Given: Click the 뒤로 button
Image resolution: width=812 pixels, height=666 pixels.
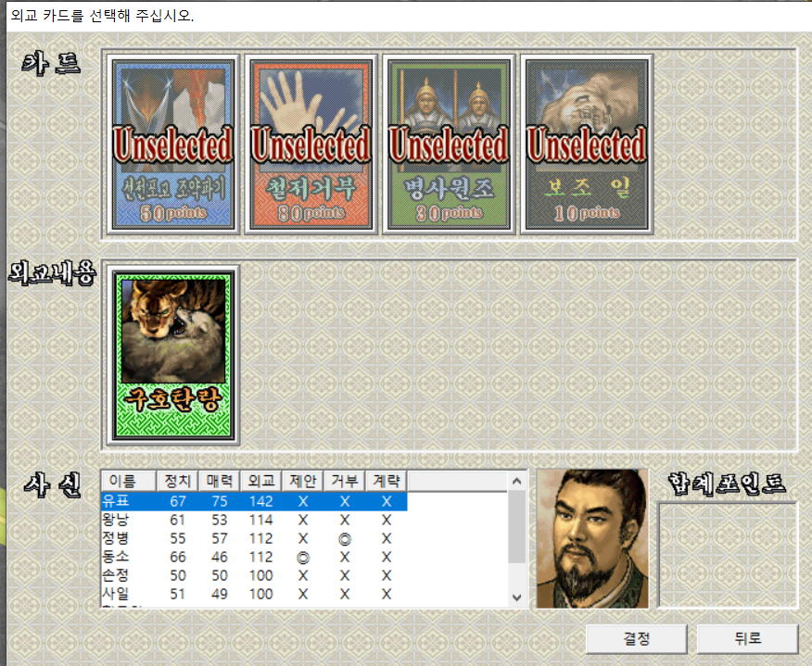Looking at the screenshot, I should pos(747,638).
